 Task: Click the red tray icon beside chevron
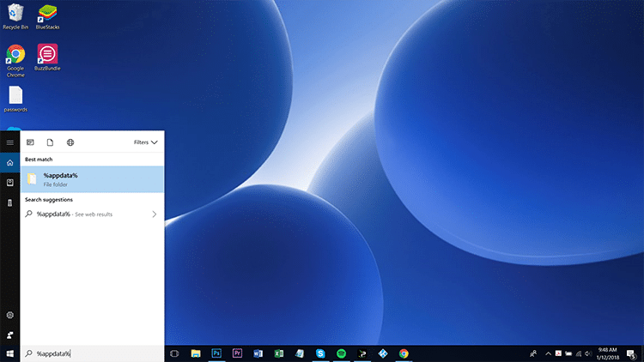pyautogui.click(x=558, y=353)
